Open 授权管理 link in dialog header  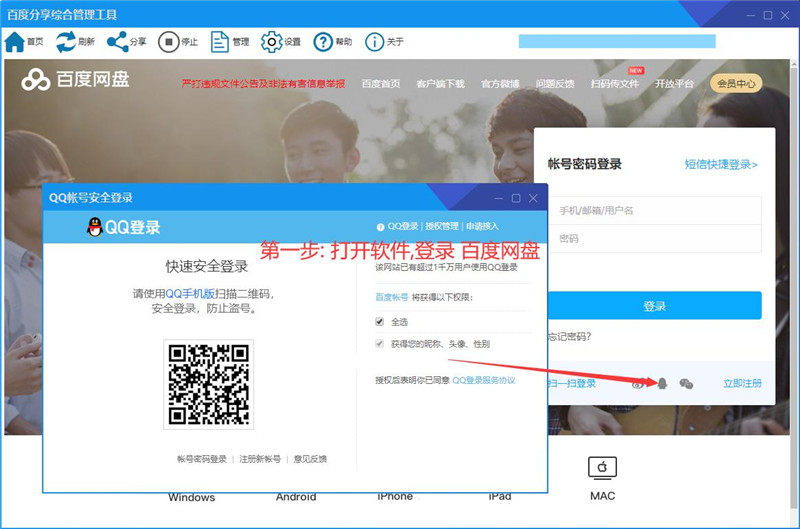click(442, 226)
